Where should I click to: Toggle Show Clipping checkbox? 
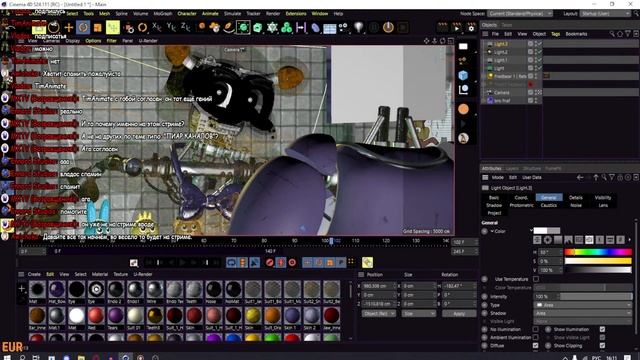pyautogui.click(x=602, y=346)
